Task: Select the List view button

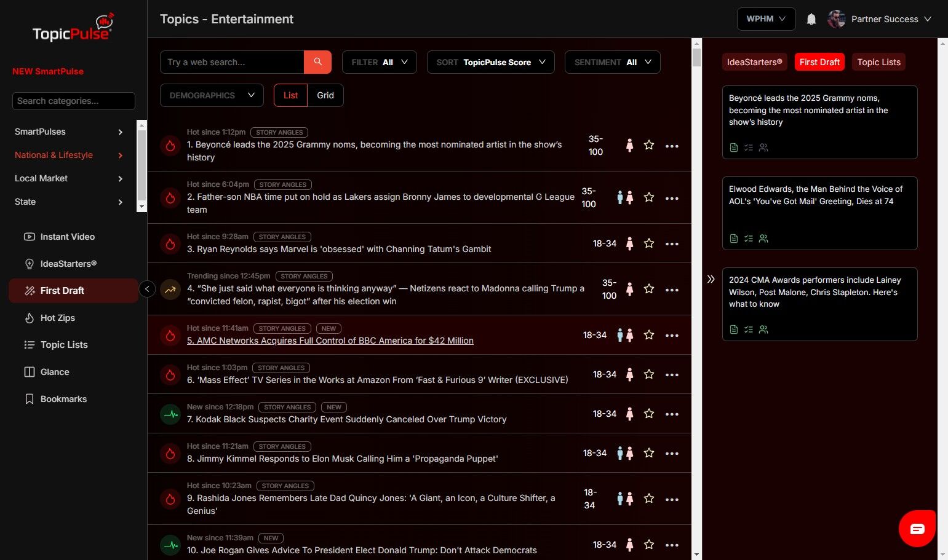Action: [290, 95]
